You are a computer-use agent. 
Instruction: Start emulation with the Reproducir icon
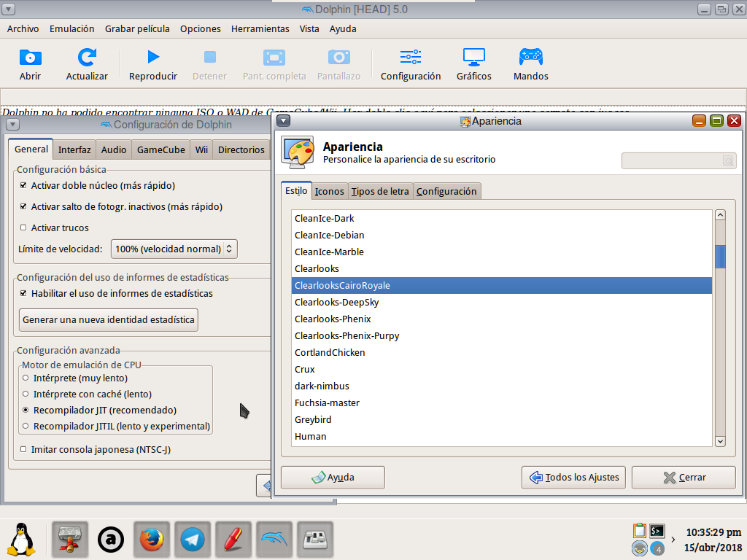click(153, 57)
